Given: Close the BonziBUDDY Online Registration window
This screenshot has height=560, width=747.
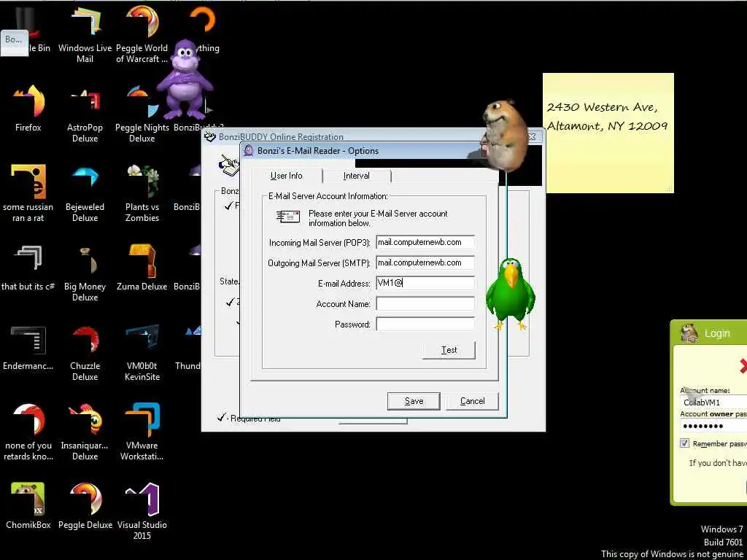Looking at the screenshot, I should (532, 137).
